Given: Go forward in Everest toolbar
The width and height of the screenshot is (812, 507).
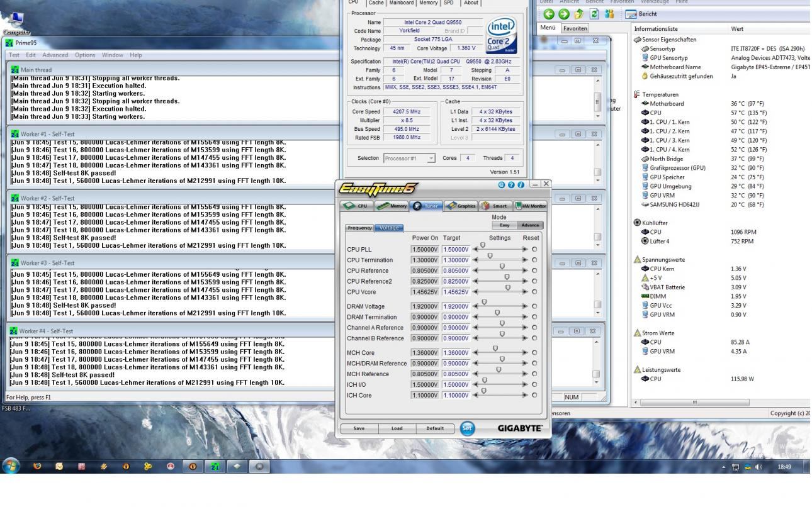Looking at the screenshot, I should (x=563, y=14).
